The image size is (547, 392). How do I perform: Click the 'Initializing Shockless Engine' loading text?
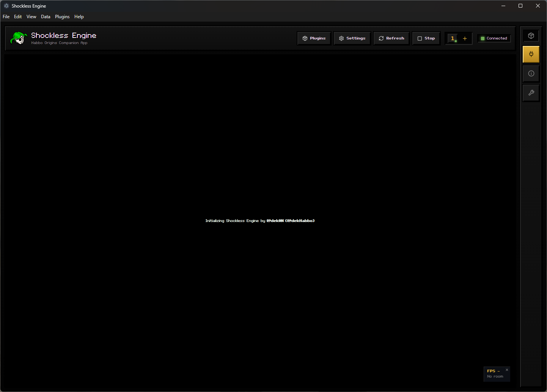260,221
